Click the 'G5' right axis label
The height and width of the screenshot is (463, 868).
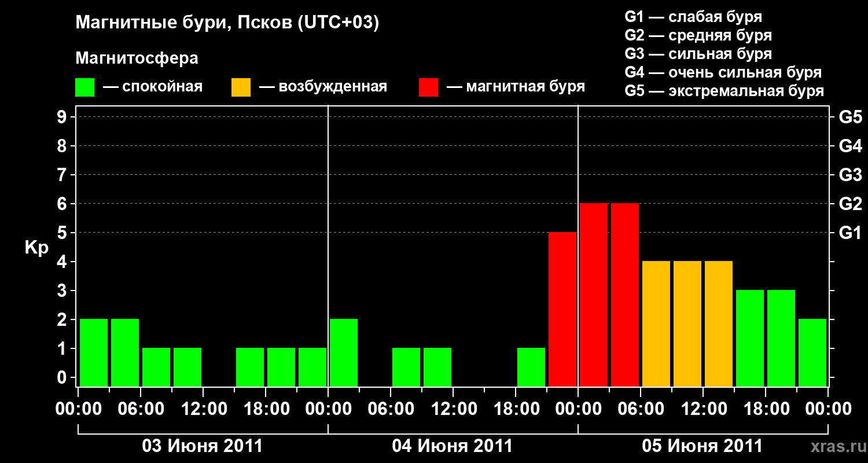pos(850,117)
